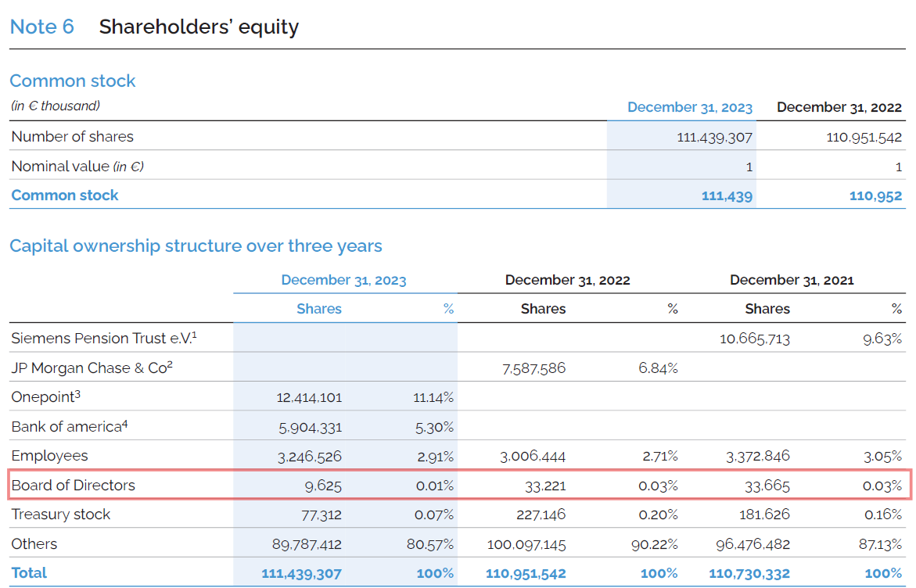Click the Siemens Pension Trust 10,665,713 shares value
Viewport: 916px width, 588px height.
tap(754, 339)
